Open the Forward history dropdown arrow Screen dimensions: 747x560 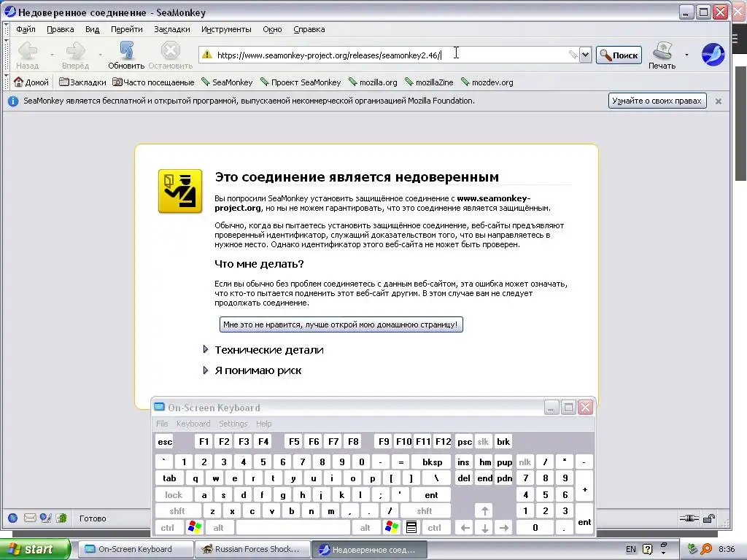click(100, 55)
